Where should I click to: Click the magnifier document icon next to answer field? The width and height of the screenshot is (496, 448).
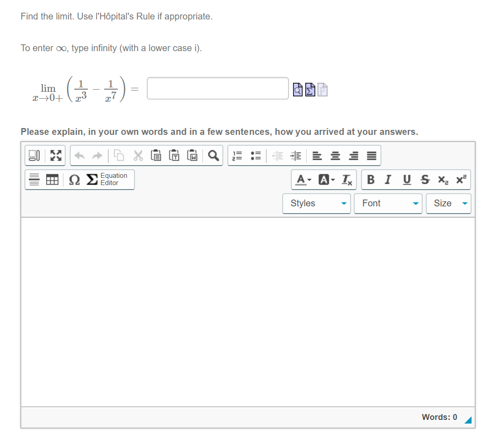coord(298,90)
